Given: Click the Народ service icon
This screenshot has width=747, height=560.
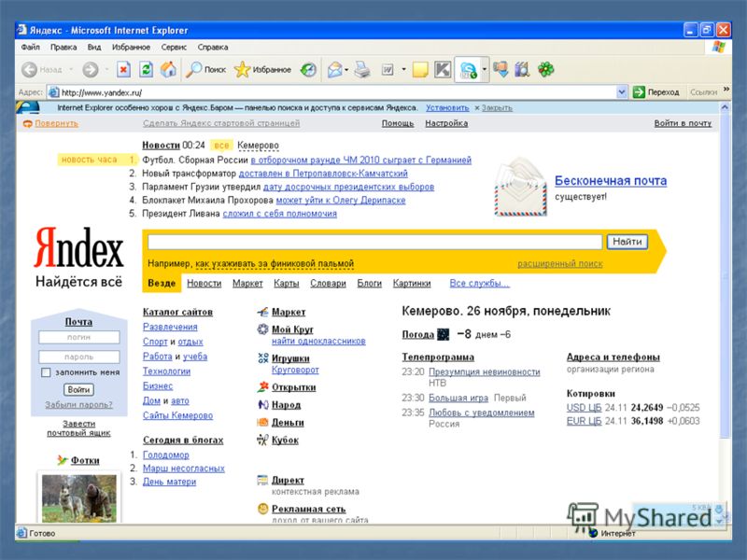Looking at the screenshot, I should pyautogui.click(x=262, y=404).
